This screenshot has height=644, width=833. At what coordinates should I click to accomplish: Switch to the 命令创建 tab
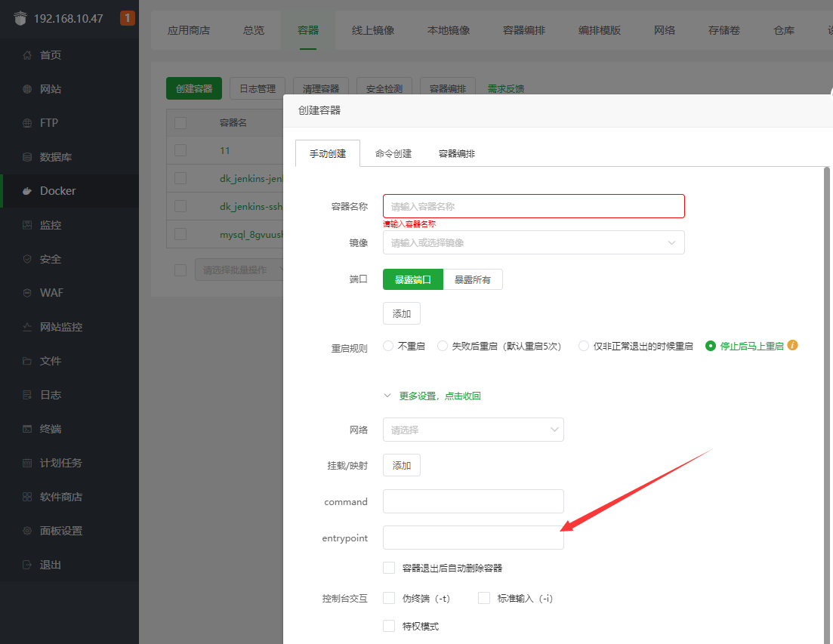pos(393,154)
